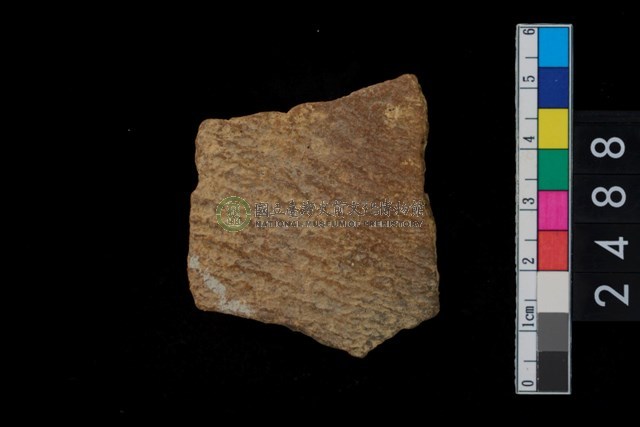
Task: Click the museum logo emblem in the watermark
Action: [233, 213]
